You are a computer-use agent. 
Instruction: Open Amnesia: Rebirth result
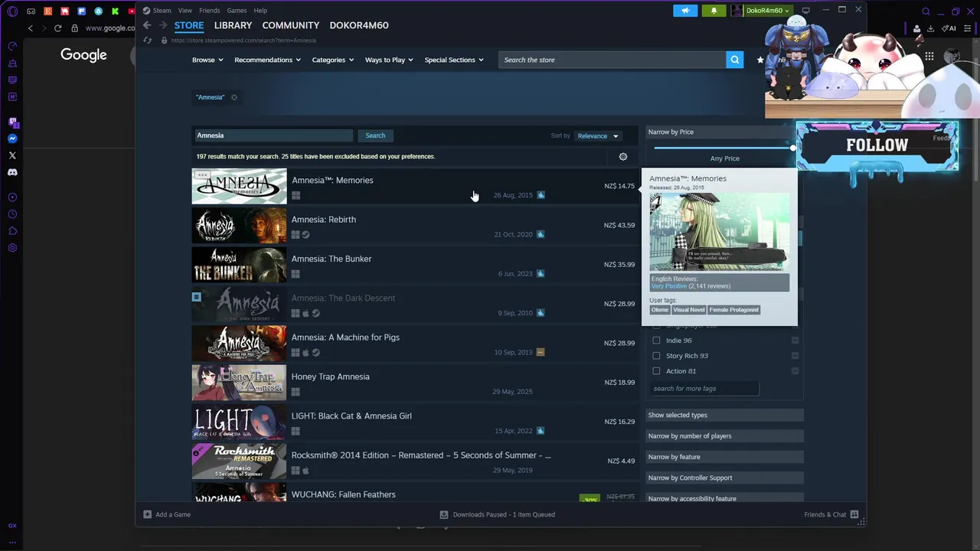pos(413,226)
